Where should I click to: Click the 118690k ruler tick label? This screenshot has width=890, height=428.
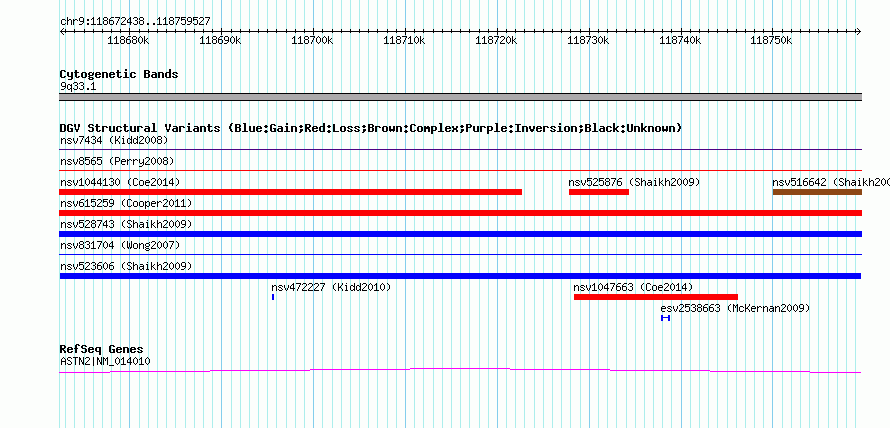[220, 40]
